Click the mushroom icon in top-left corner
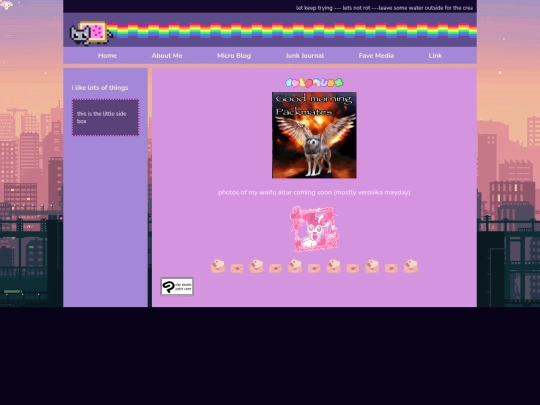540x405 pixels. [x=6, y=5]
